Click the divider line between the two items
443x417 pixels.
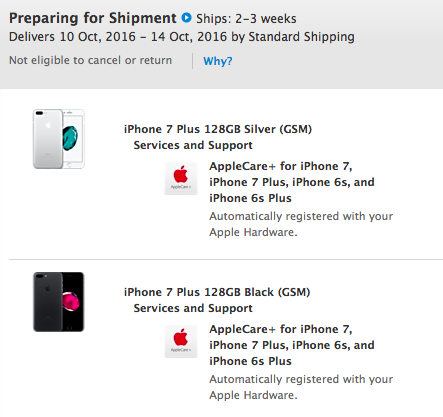[226, 259]
